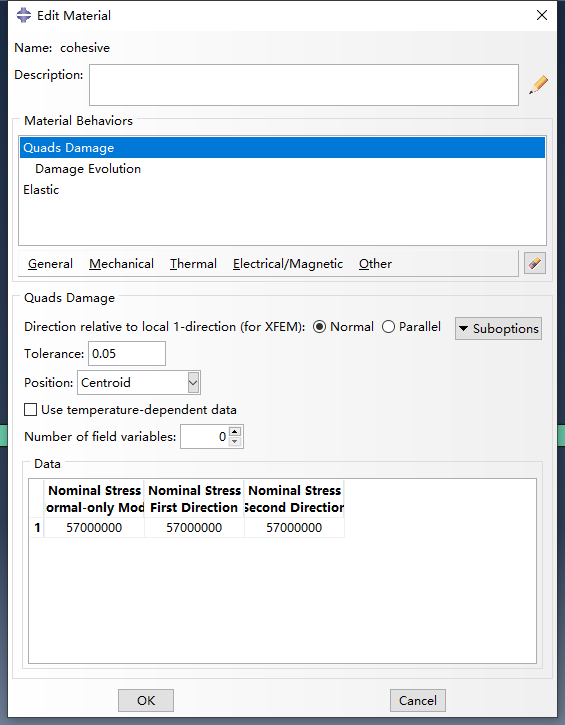This screenshot has height=725, width=565.
Task: Increase number of field variables
Action: pos(235,431)
